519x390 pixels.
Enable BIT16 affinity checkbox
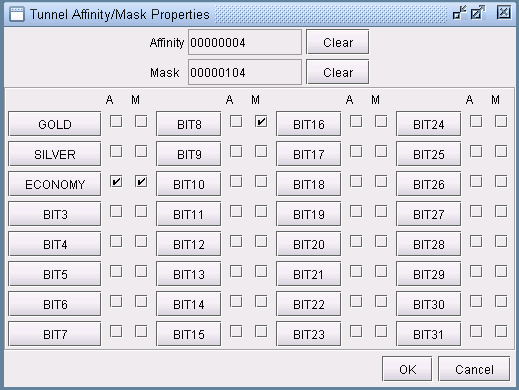[x=356, y=121]
